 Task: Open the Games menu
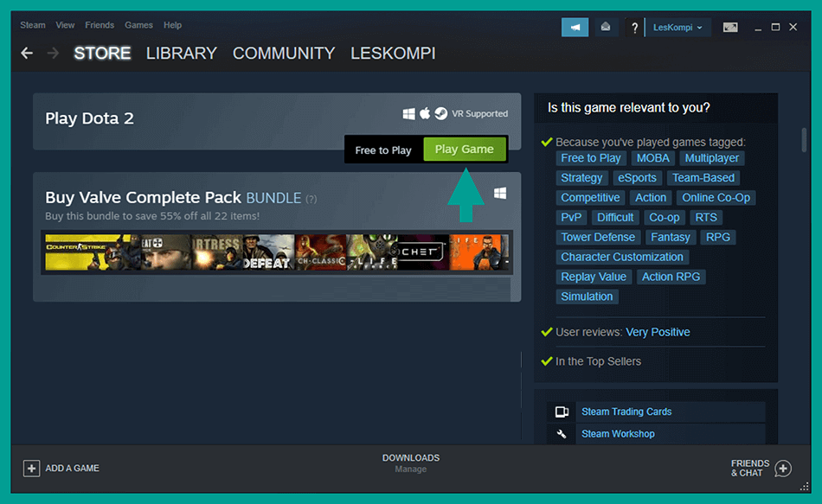tap(138, 25)
